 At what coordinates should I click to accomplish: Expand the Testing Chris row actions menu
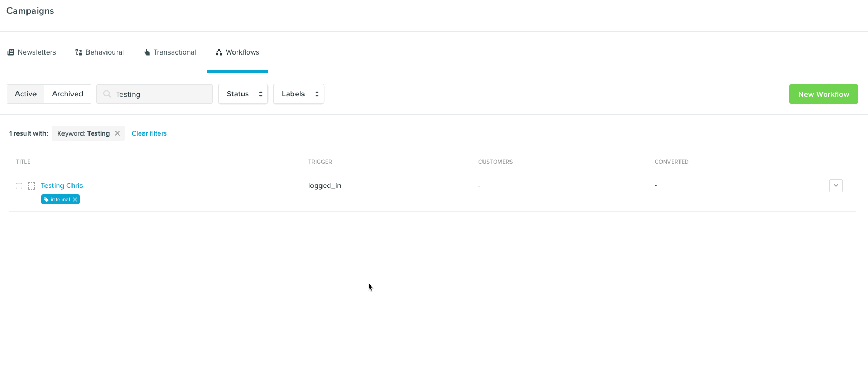tap(836, 186)
